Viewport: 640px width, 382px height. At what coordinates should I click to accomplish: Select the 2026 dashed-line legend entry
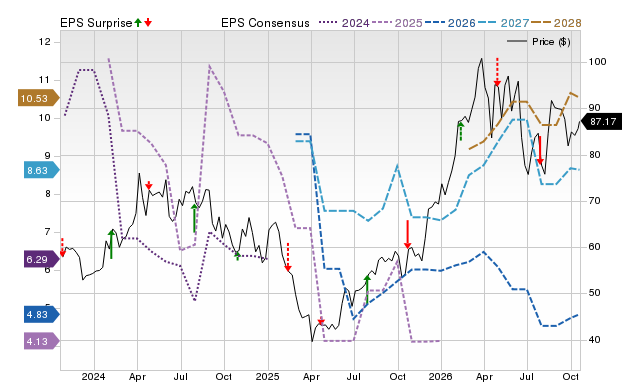(x=450, y=23)
